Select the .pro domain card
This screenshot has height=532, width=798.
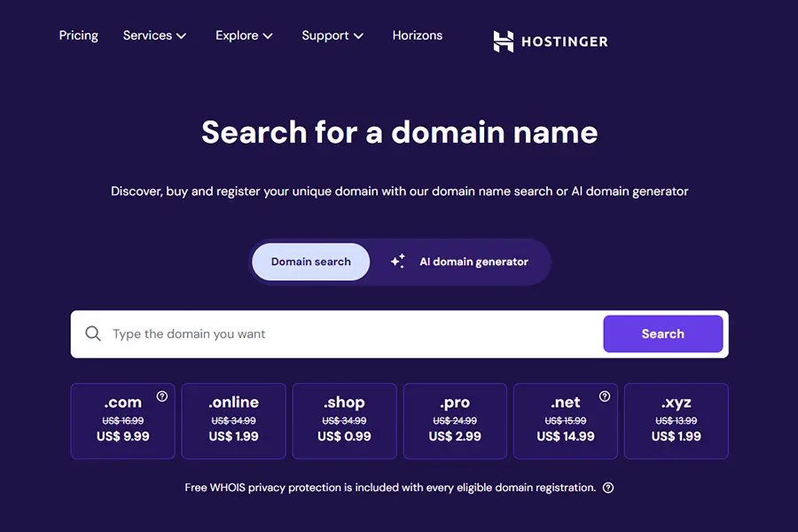coord(455,421)
